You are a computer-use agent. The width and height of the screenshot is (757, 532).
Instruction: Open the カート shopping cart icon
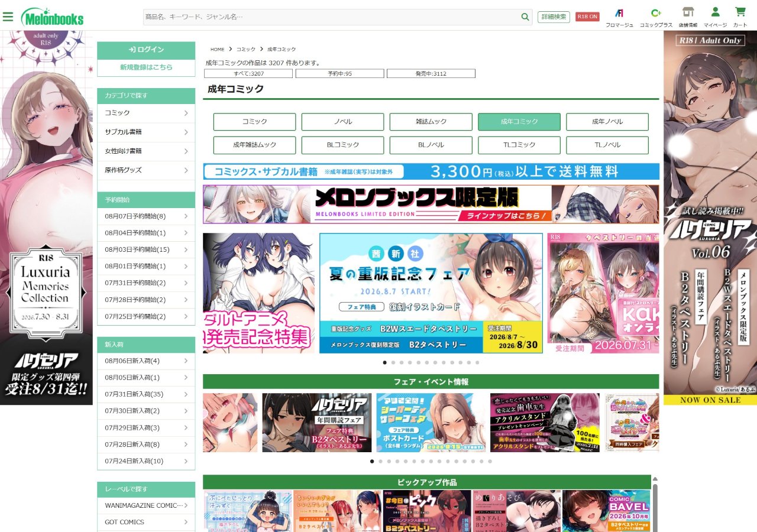coord(740,17)
